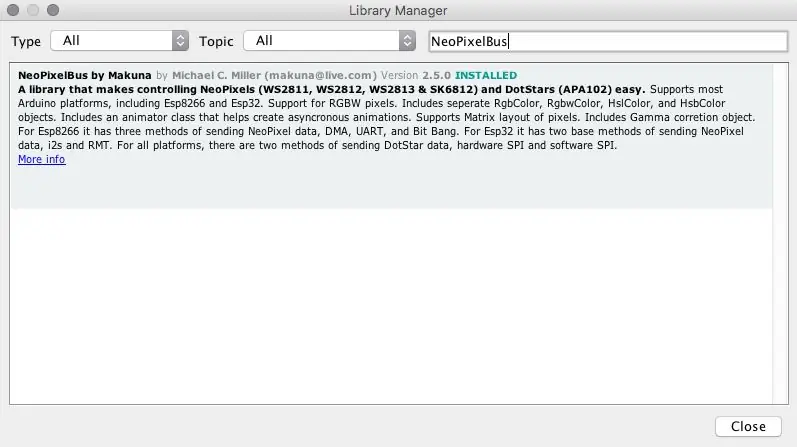
Task: Click the green zoom window button
Action: coord(53,10)
